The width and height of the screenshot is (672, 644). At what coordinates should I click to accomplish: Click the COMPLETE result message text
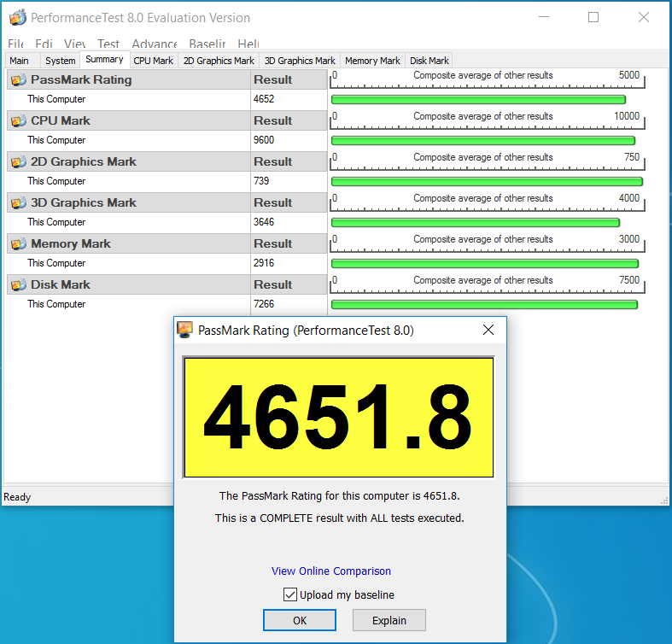pyautogui.click(x=340, y=518)
